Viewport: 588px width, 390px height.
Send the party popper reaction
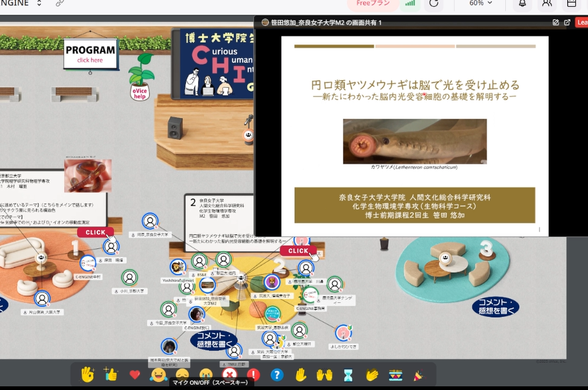[418, 375]
